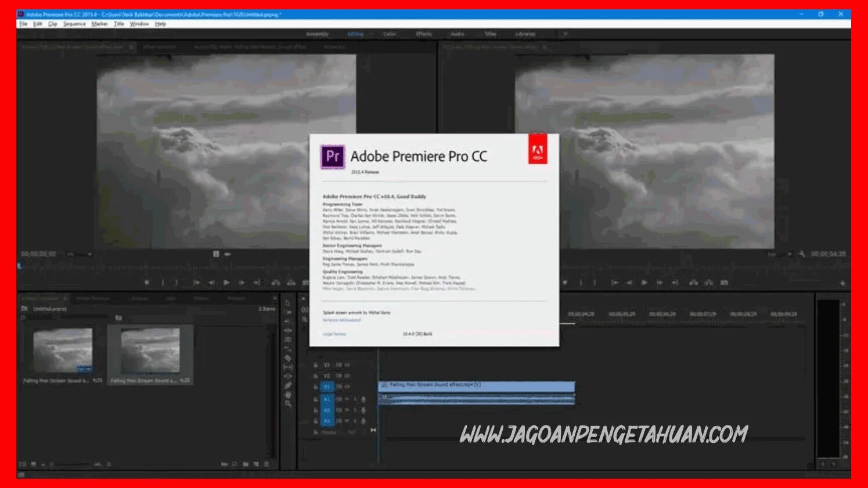The height and width of the screenshot is (488, 868).
Task: Click Go to In in Source monitor
Action: click(197, 283)
